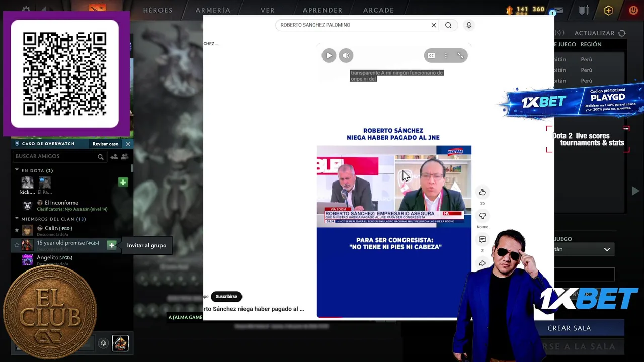Toggle closed captions CC on Short
Image resolution: width=644 pixels, height=362 pixels.
431,56
